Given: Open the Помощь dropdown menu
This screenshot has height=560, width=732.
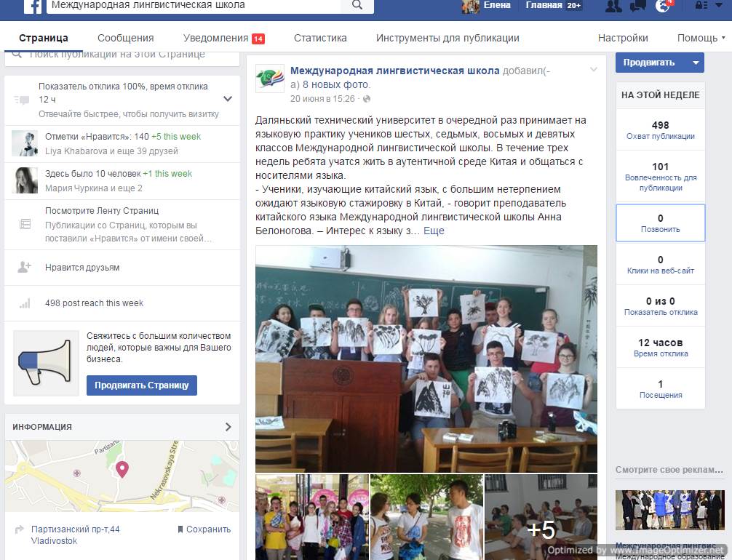Looking at the screenshot, I should [x=701, y=39].
